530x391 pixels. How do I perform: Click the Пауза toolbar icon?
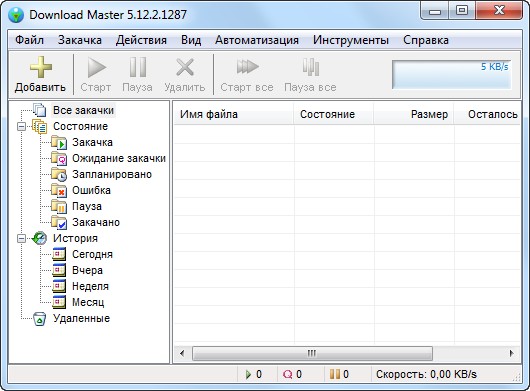click(138, 67)
